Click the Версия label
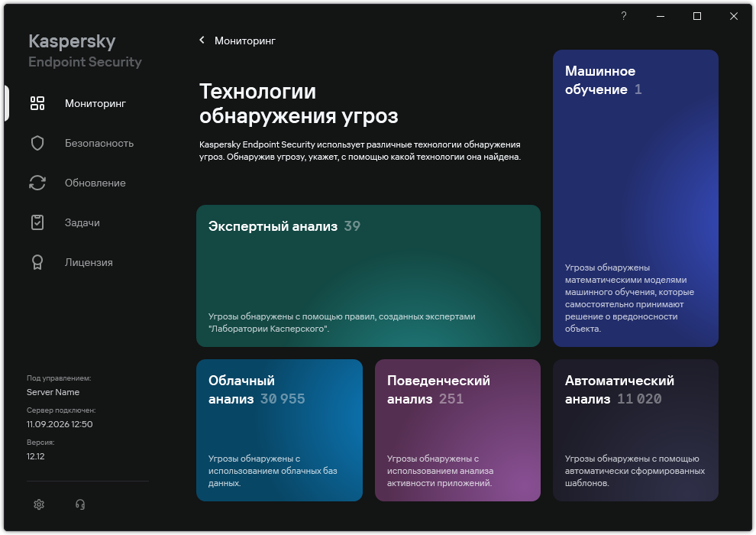Screen dimensions: 756x535 tap(40, 442)
